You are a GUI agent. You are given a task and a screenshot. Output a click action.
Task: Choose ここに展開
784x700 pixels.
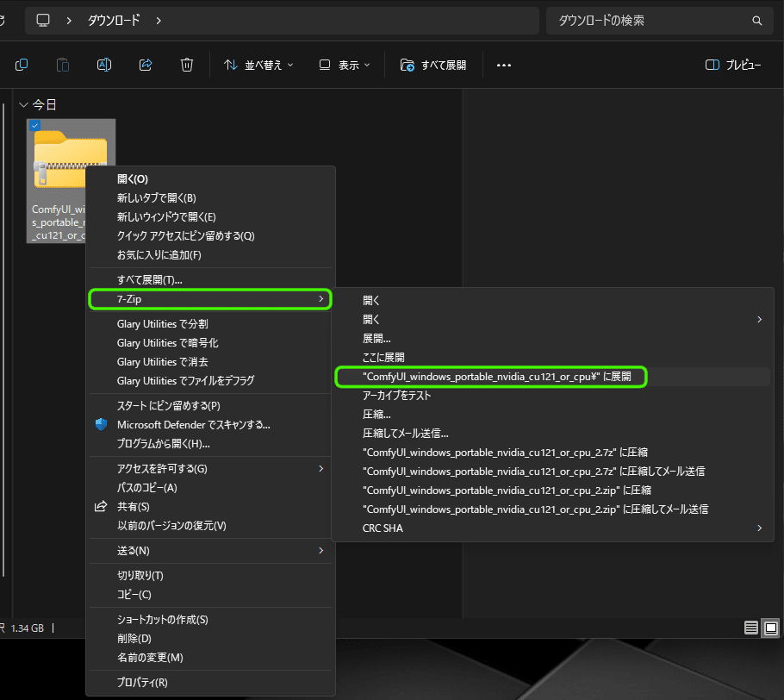(x=552, y=358)
